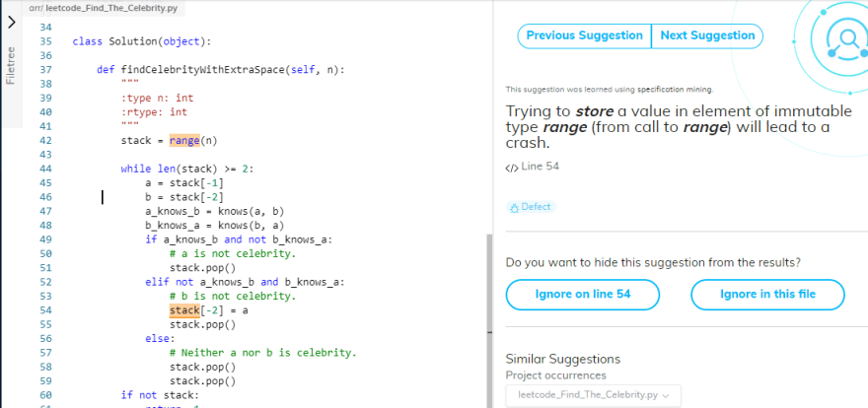
Task: Click the DeepCode circular logo icon
Action: 845,38
